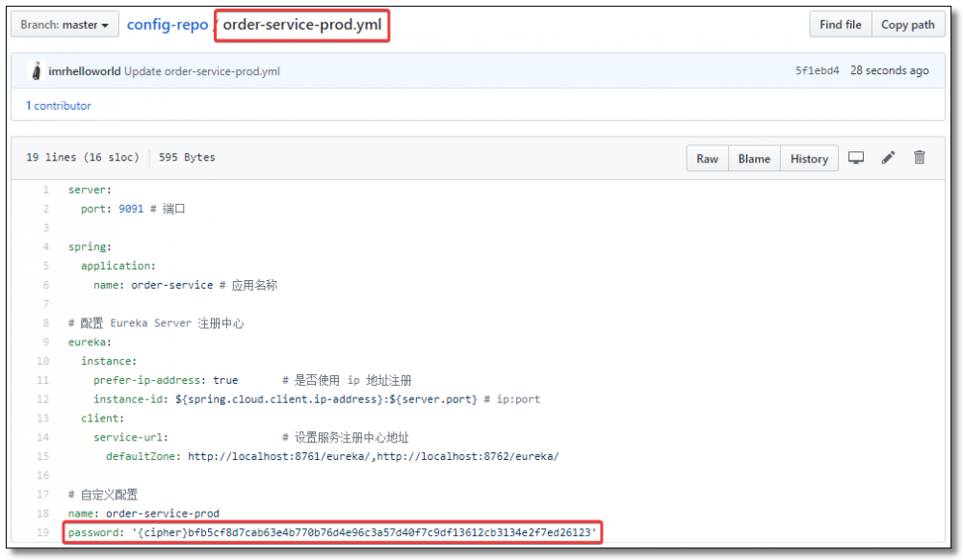The width and height of the screenshot is (963, 560).
Task: Click 'name: order-service' line text
Action: pos(153,285)
